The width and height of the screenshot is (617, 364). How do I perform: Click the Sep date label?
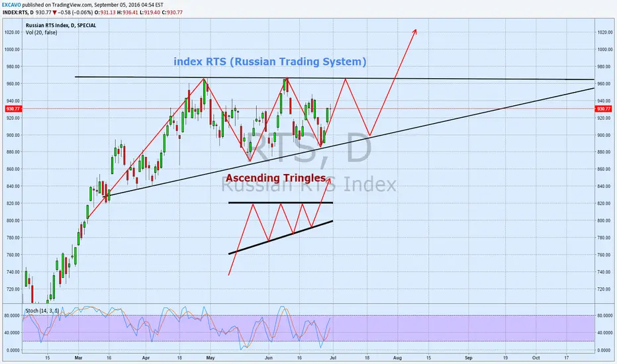[468, 358]
